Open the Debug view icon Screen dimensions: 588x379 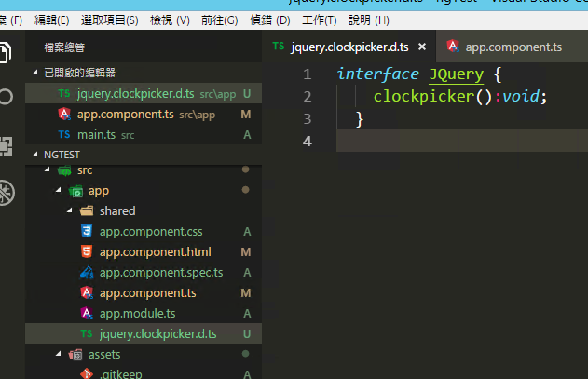7,193
